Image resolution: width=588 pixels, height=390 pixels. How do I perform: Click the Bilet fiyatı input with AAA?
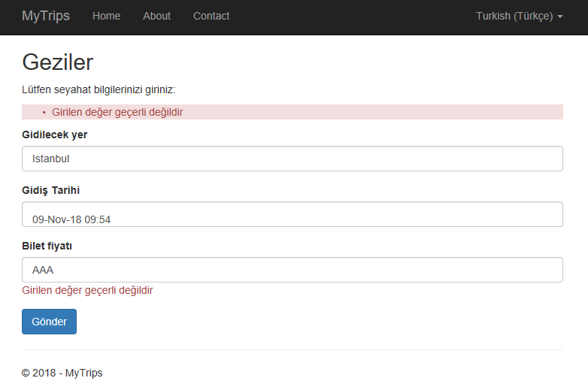coord(292,270)
